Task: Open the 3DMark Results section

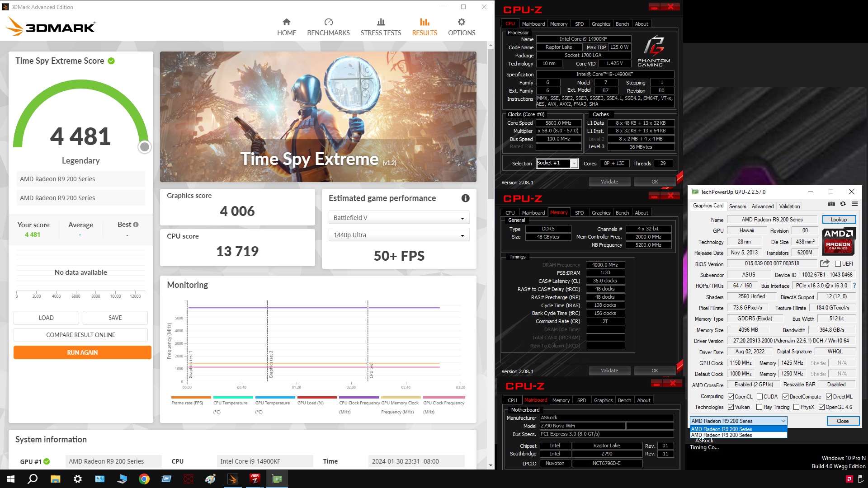Action: click(x=425, y=27)
